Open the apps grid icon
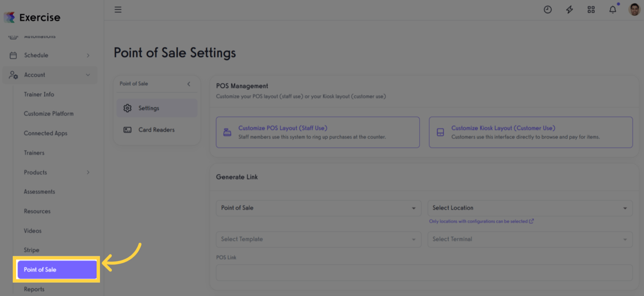Viewport: 644px width, 296px height. 591,9
